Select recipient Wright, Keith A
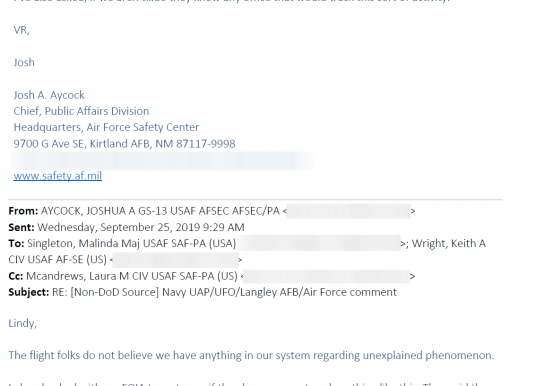The width and height of the screenshot is (536, 386). [x=448, y=243]
